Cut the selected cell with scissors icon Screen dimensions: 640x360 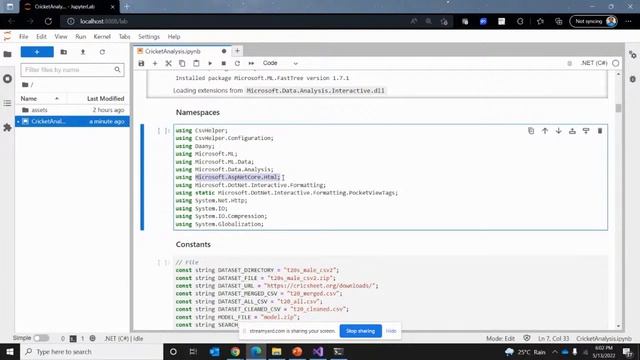click(168, 63)
